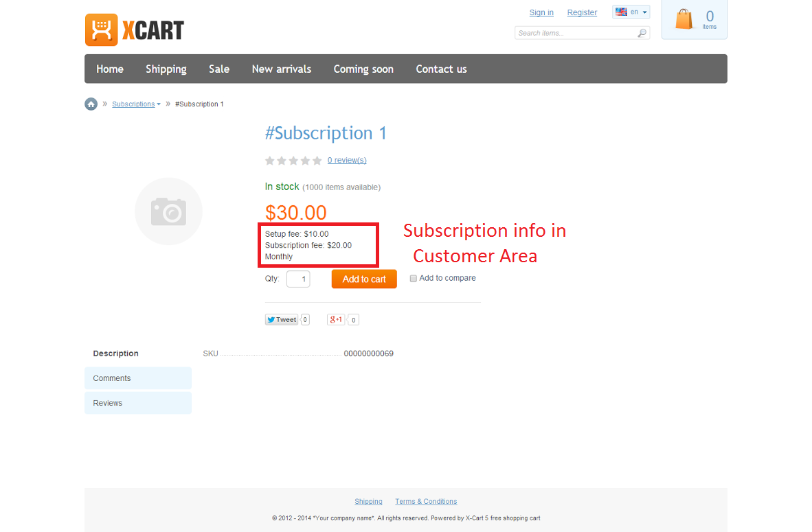Expand the Subscriptions breadcrumb dropdown
This screenshot has height=532, width=812.
[x=159, y=104]
